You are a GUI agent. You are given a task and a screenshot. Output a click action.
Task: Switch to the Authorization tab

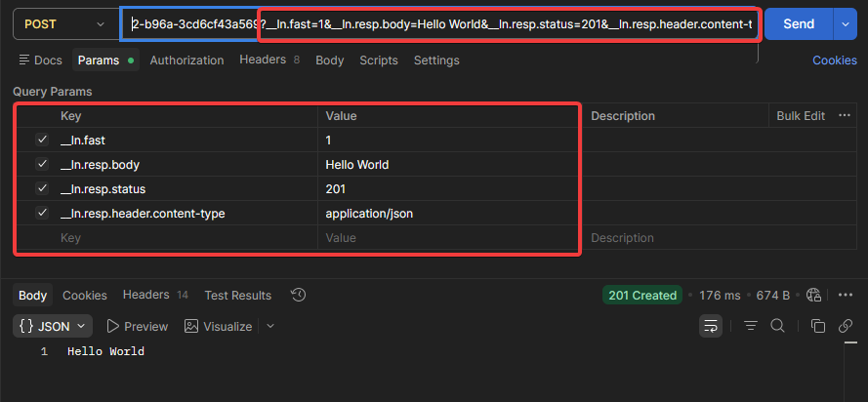pos(186,60)
